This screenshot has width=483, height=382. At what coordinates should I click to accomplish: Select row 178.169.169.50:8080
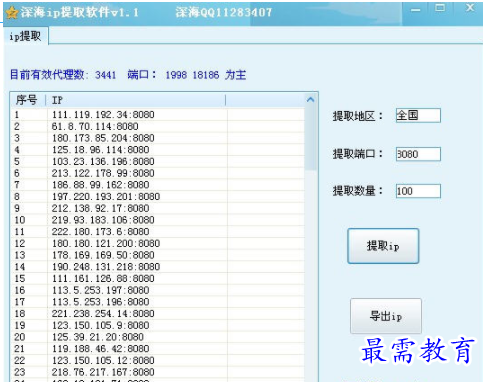coord(158,255)
